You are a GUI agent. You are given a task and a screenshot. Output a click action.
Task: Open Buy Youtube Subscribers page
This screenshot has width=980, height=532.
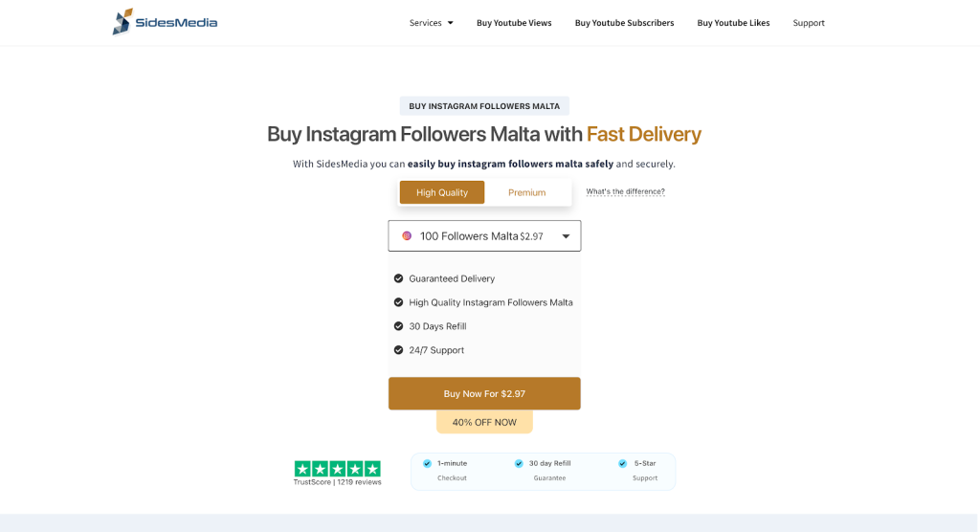tap(624, 23)
